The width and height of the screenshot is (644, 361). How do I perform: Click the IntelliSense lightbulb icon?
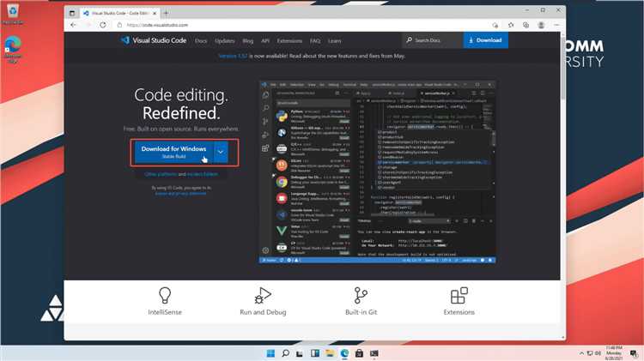165,295
